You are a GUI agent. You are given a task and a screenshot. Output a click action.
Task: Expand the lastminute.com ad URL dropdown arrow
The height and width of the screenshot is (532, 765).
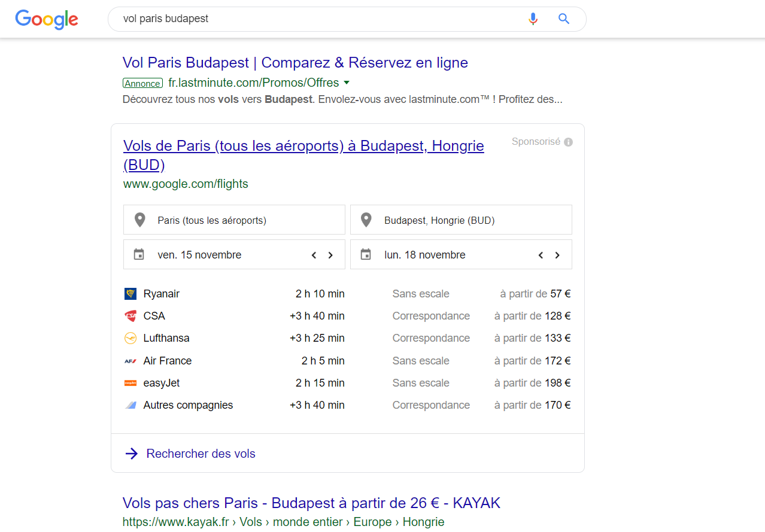(347, 83)
